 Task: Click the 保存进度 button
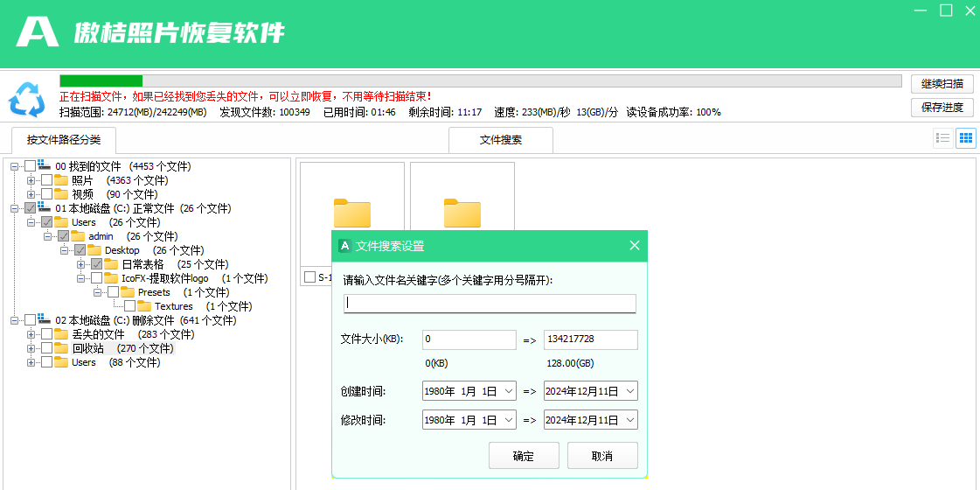(942, 107)
